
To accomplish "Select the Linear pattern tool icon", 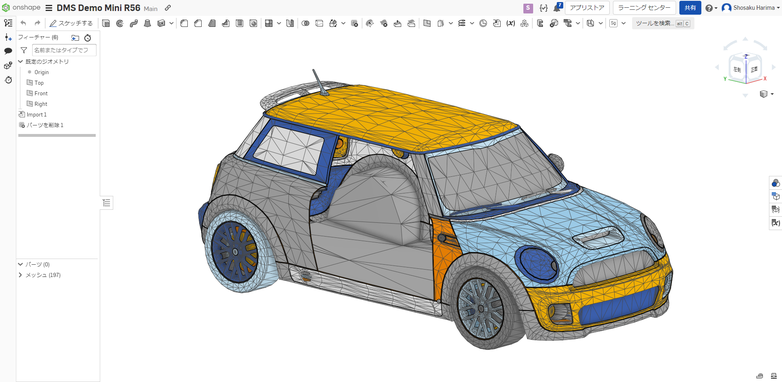I will (269, 23).
